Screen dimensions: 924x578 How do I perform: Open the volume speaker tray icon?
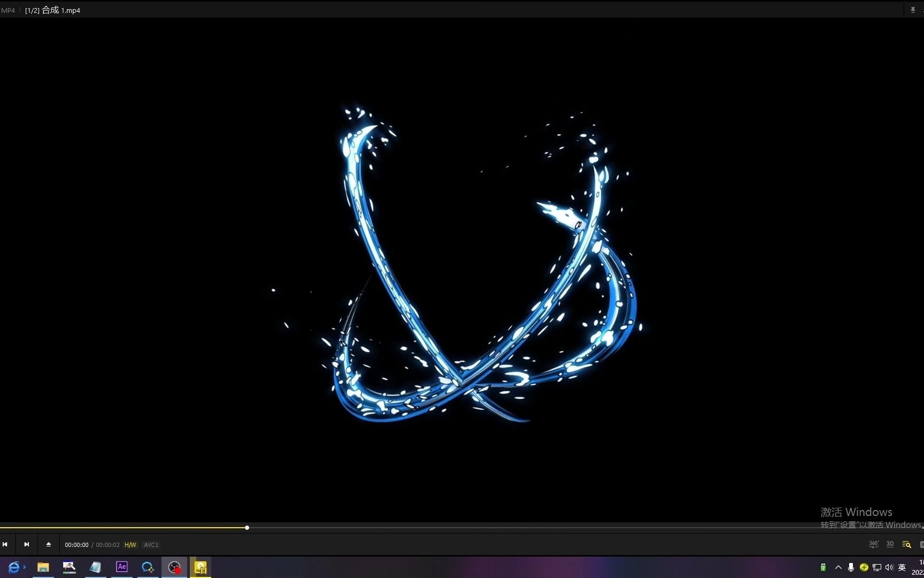889,567
